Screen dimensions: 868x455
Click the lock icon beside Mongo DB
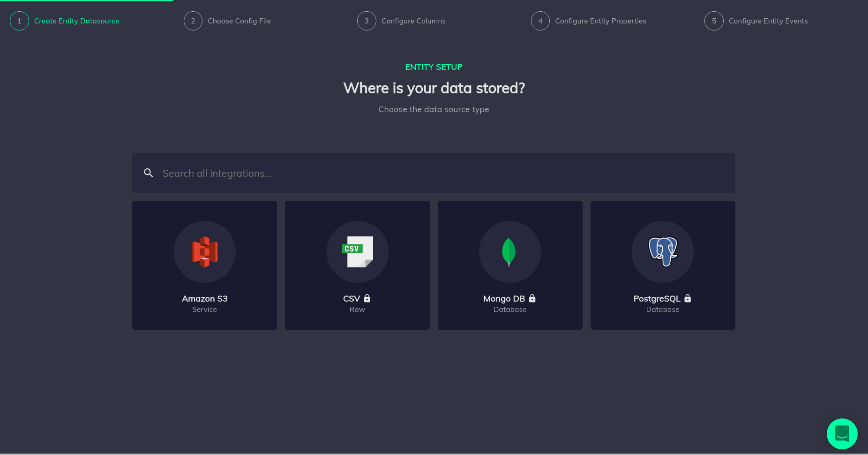532,298
